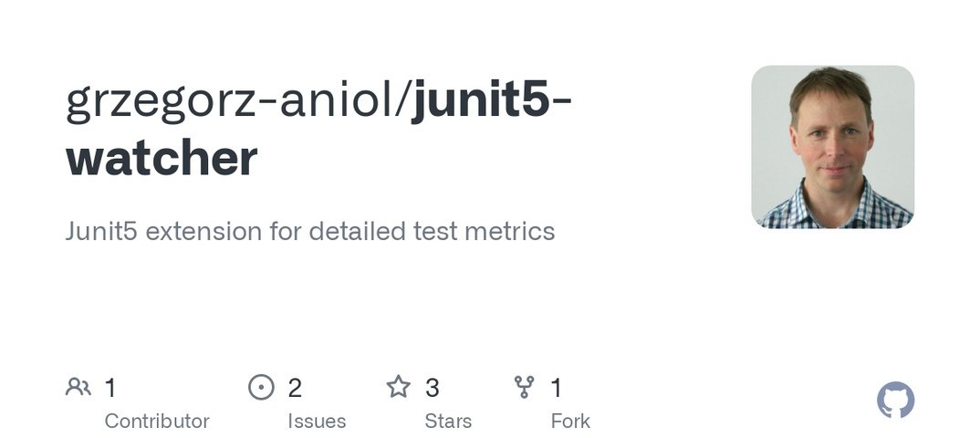980x438 pixels.
Task: Select the grzegorz-aniol owner name
Action: click(x=229, y=100)
